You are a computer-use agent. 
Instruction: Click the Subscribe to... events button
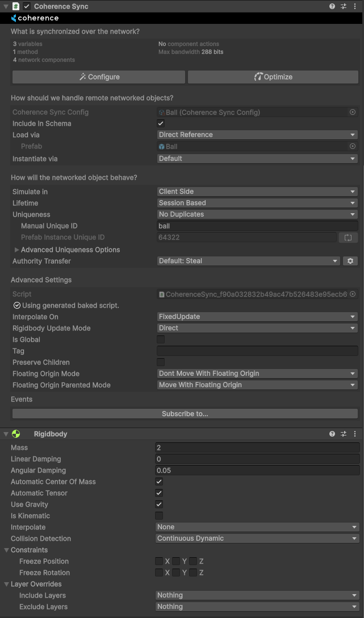point(185,414)
